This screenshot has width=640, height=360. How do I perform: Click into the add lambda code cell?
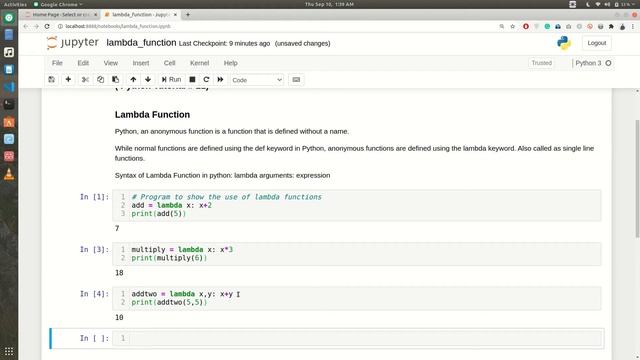pos(357,205)
